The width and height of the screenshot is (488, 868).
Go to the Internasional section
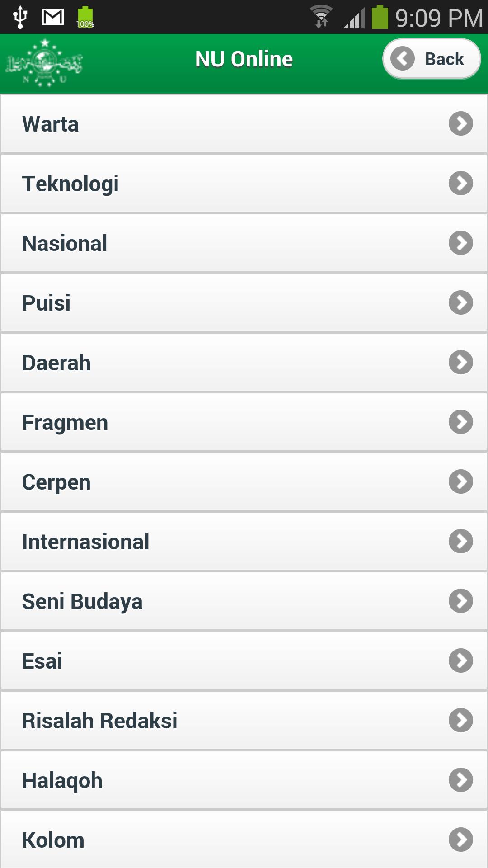[244, 542]
